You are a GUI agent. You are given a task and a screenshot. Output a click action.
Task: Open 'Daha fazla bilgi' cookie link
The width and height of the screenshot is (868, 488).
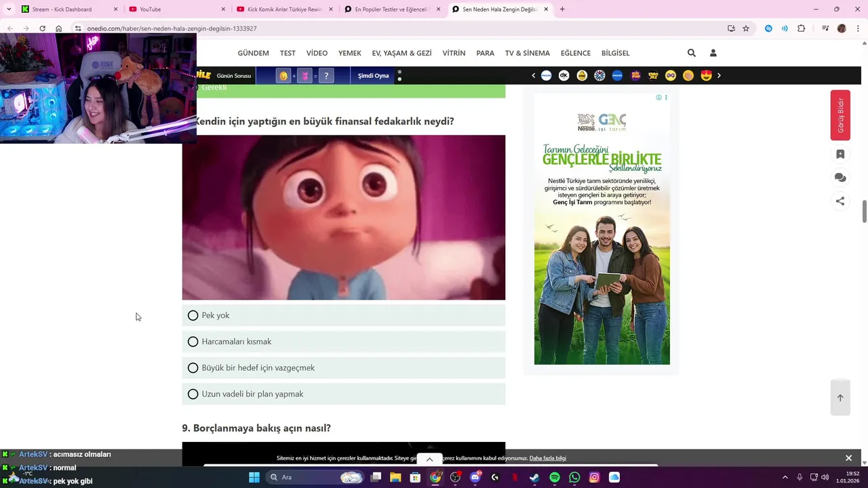tap(547, 458)
